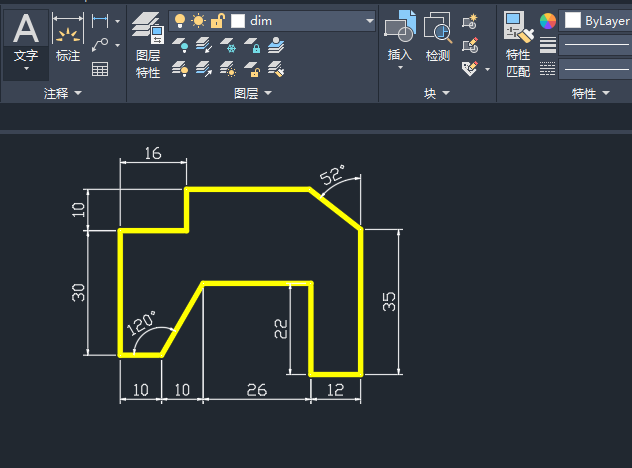This screenshot has width=632, height=468.
Task: Click the dim layer white color swatch
Action: (x=238, y=21)
